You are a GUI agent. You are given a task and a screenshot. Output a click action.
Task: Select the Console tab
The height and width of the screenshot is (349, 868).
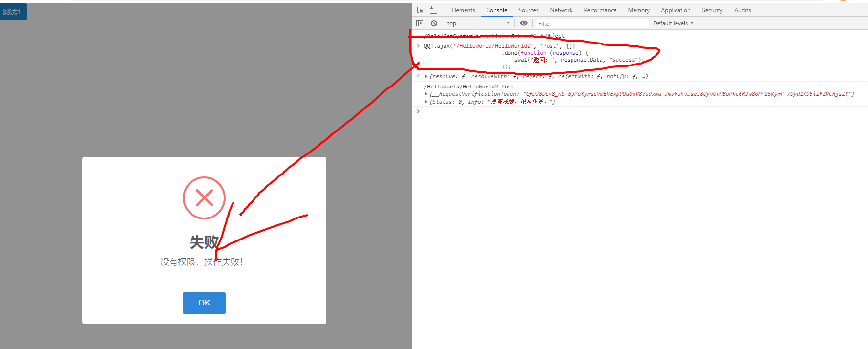496,10
